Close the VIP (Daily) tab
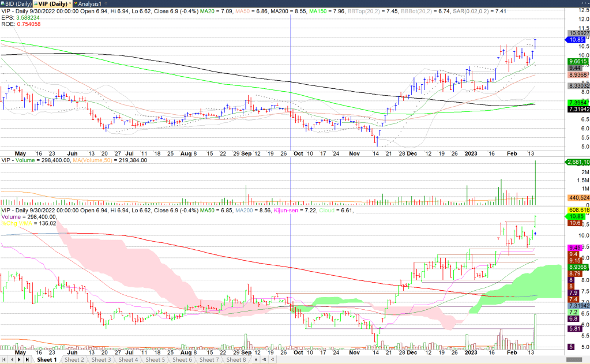The height and width of the screenshot is (364, 590). pos(69,4)
